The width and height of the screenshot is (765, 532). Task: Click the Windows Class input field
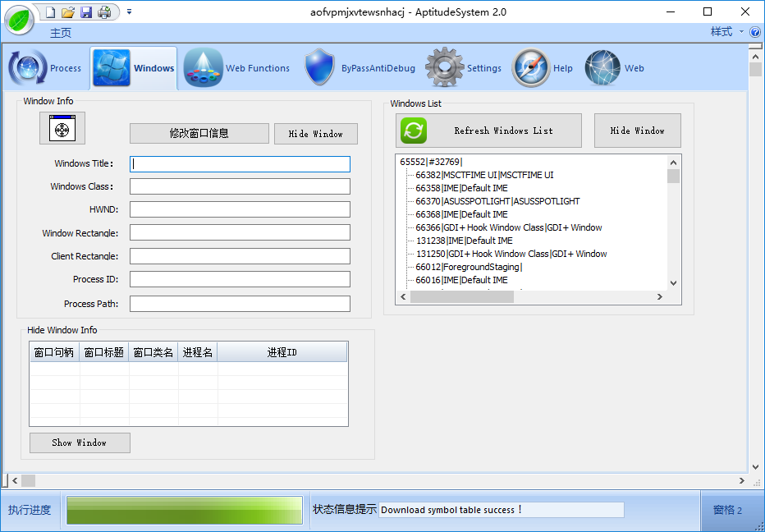tap(240, 186)
